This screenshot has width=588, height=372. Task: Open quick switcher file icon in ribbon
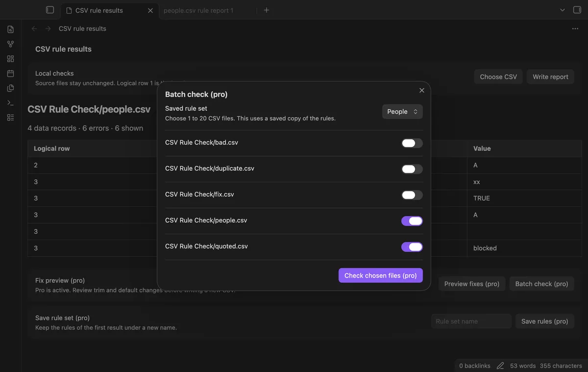(10, 29)
